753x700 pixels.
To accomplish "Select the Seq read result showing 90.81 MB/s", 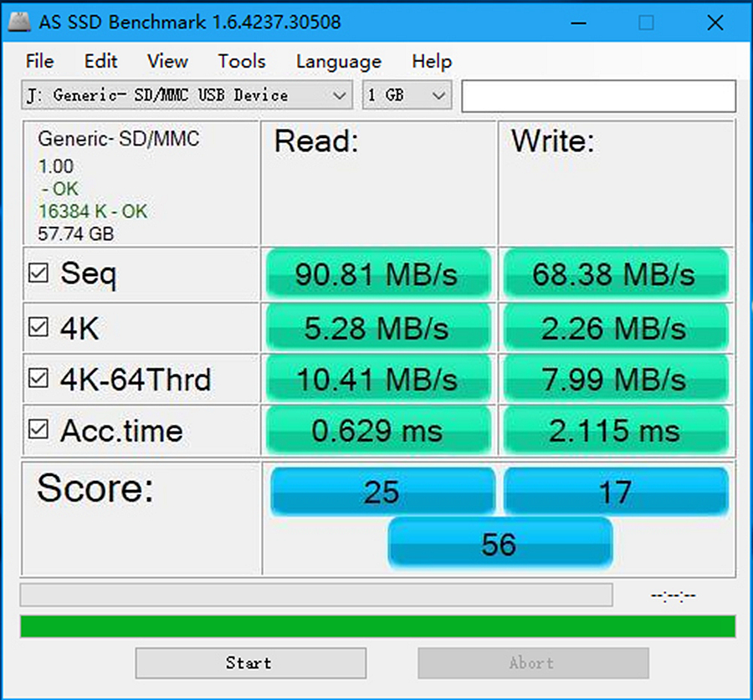I will click(x=378, y=273).
